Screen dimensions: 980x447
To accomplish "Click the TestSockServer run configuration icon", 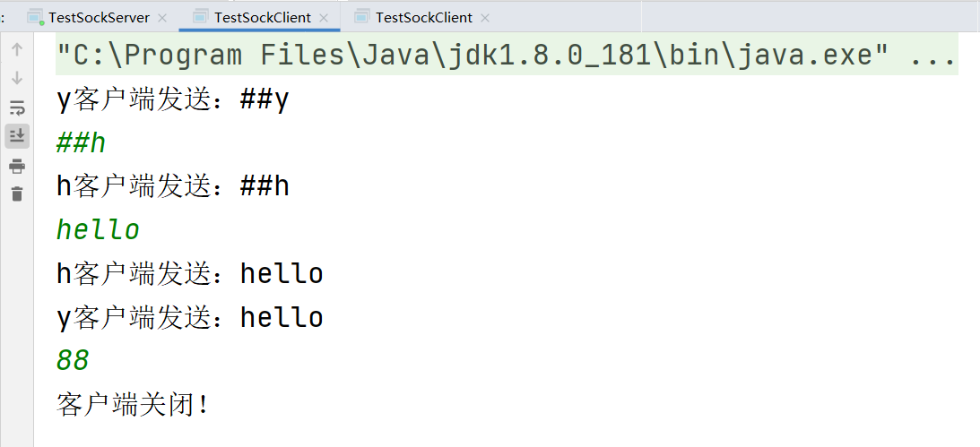I will [x=36, y=18].
